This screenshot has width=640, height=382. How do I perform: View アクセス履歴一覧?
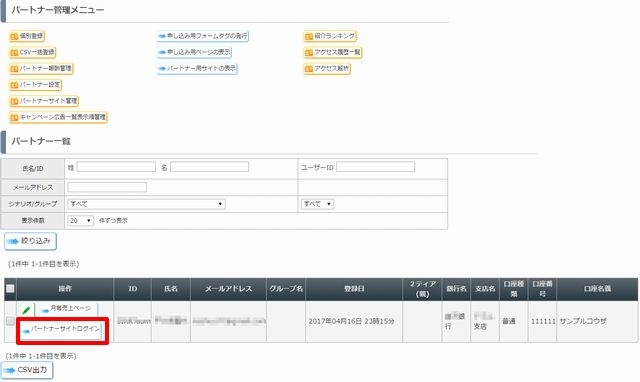(332, 52)
